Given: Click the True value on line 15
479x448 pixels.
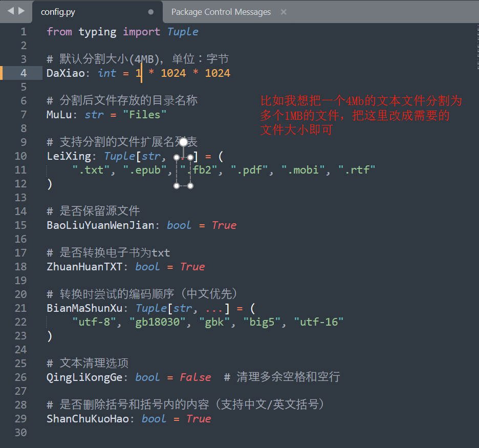Looking at the screenshot, I should coord(224,225).
